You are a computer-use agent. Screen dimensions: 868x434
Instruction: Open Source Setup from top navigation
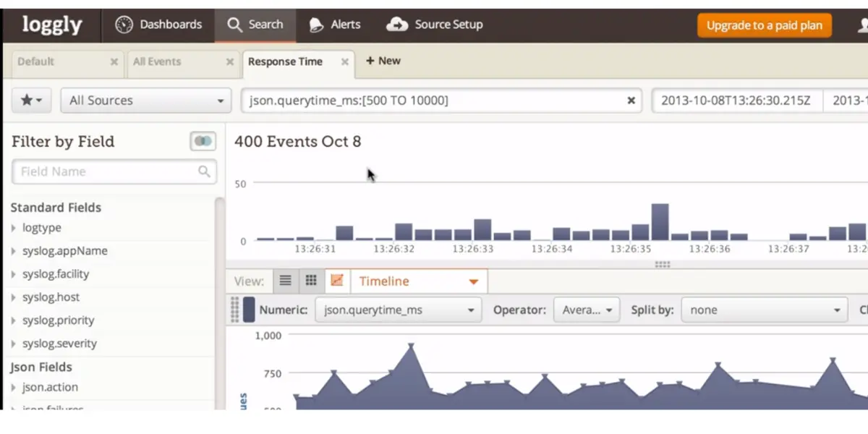pyautogui.click(x=435, y=25)
